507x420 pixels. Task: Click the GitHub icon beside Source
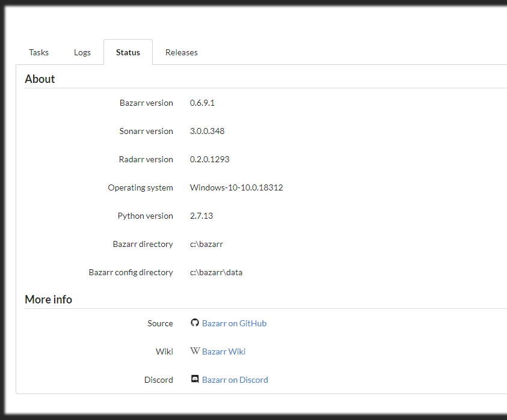click(195, 323)
